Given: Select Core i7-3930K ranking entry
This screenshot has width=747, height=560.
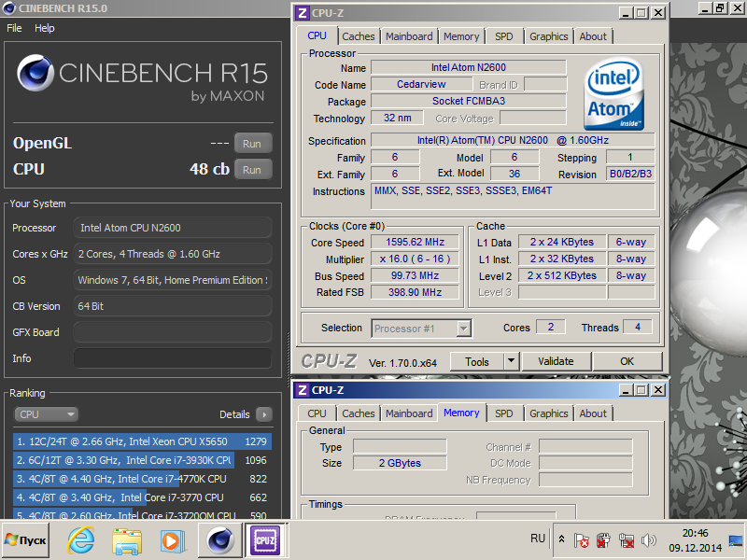Looking at the screenshot, I should [143, 460].
